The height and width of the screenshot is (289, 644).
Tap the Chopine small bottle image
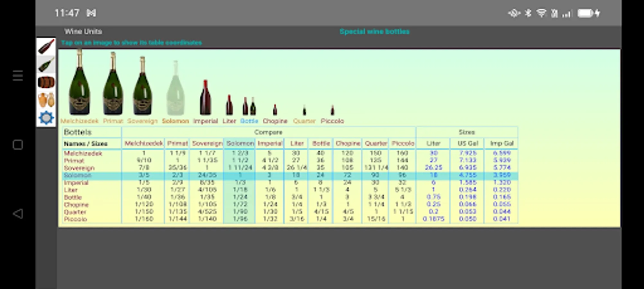[275, 109]
